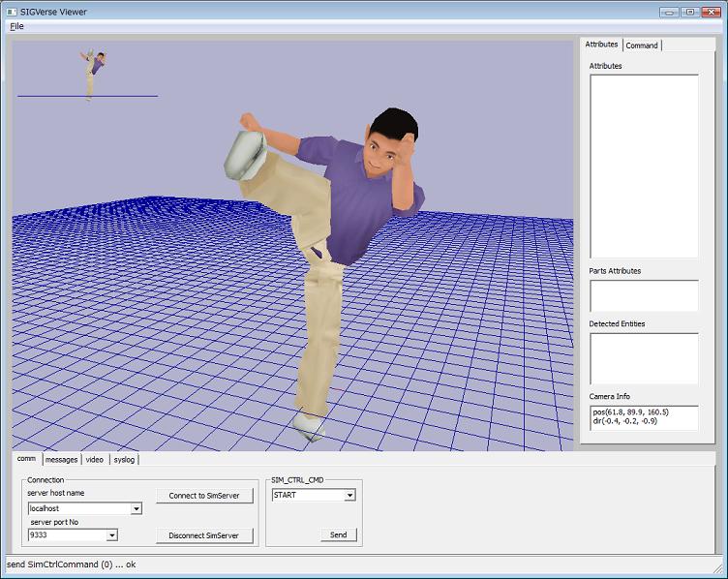728x579 pixels.
Task: Expand the SIM_CTRL_CMD START dropdown
Action: pos(349,495)
